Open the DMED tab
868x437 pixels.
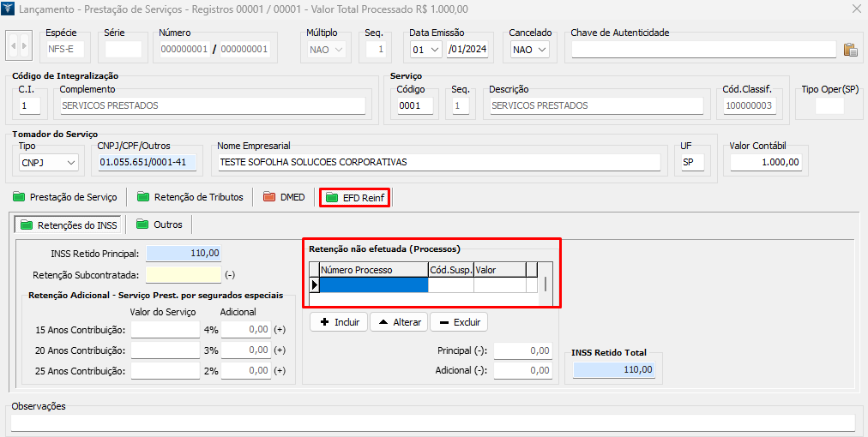pyautogui.click(x=283, y=197)
